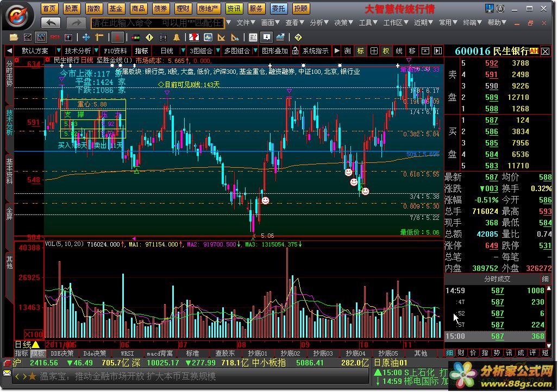Click the padlock icon next to 图形叠加
The width and height of the screenshot is (558, 392).
[295, 51]
